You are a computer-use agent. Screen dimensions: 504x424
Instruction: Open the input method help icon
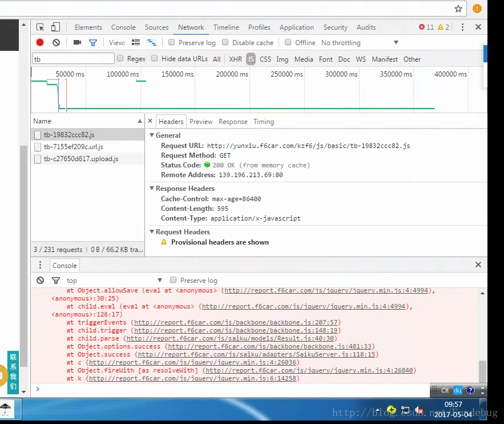[470, 390]
